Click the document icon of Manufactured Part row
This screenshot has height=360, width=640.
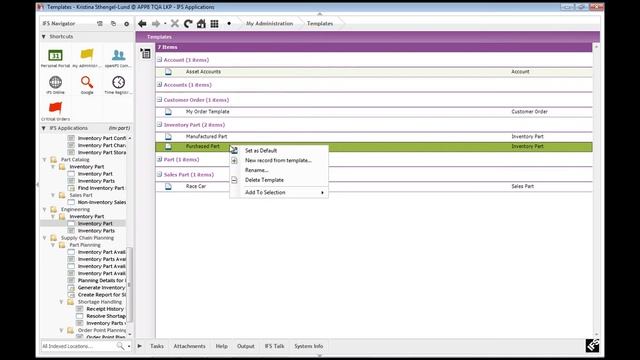click(169, 137)
